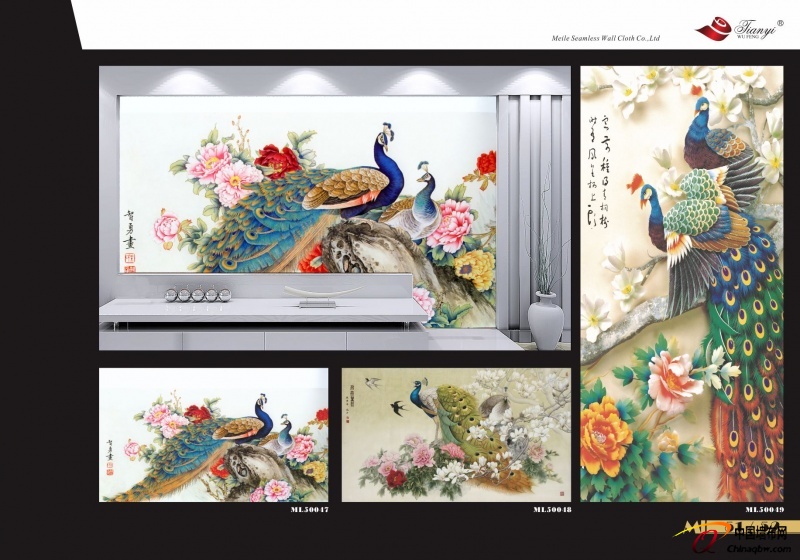Click the 'ML50049' model label
Screen dimensions: 800x560
coord(764,510)
